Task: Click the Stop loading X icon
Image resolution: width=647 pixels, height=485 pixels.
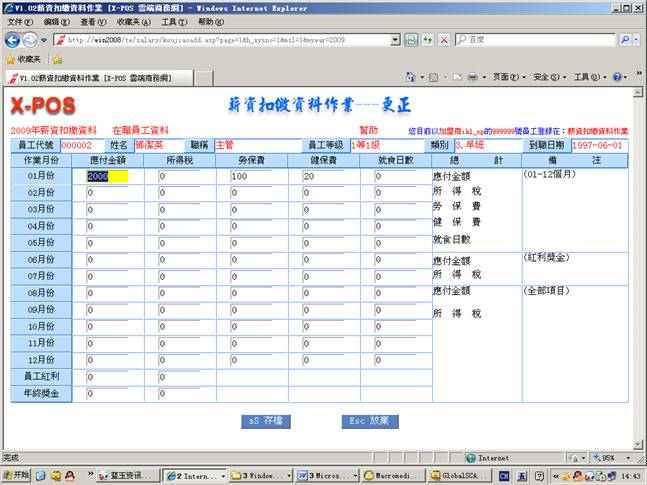Action: tap(442, 39)
